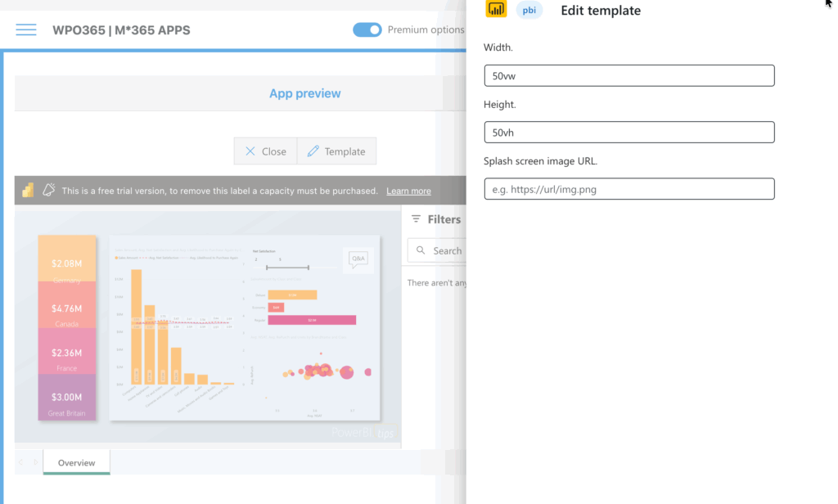
Task: Select the App preview header tab
Action: pyautogui.click(x=304, y=93)
